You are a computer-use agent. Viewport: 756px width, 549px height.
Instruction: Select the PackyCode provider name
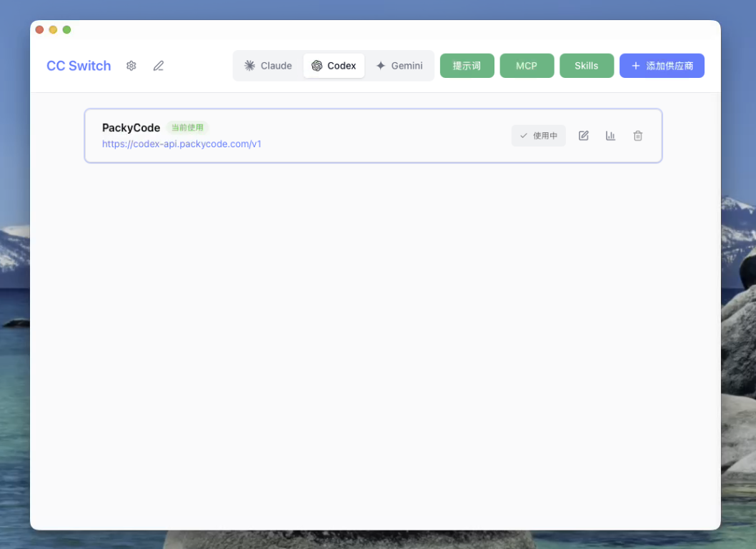click(131, 128)
